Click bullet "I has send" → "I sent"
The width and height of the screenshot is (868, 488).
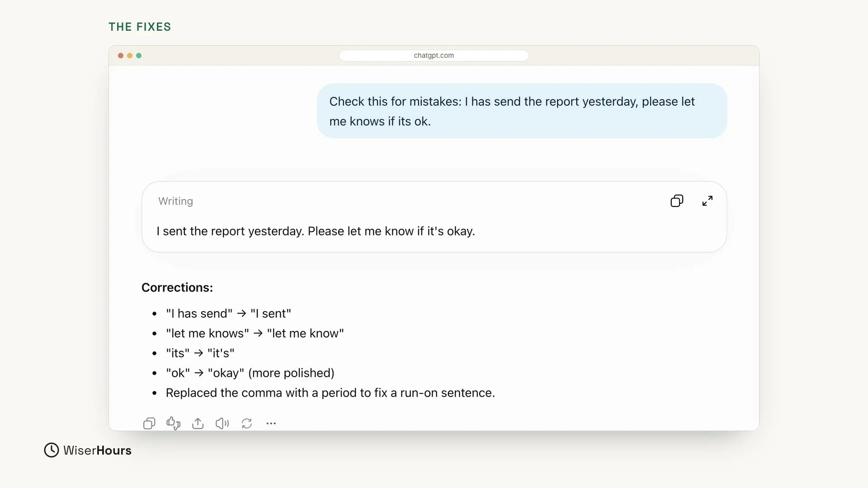tap(229, 314)
